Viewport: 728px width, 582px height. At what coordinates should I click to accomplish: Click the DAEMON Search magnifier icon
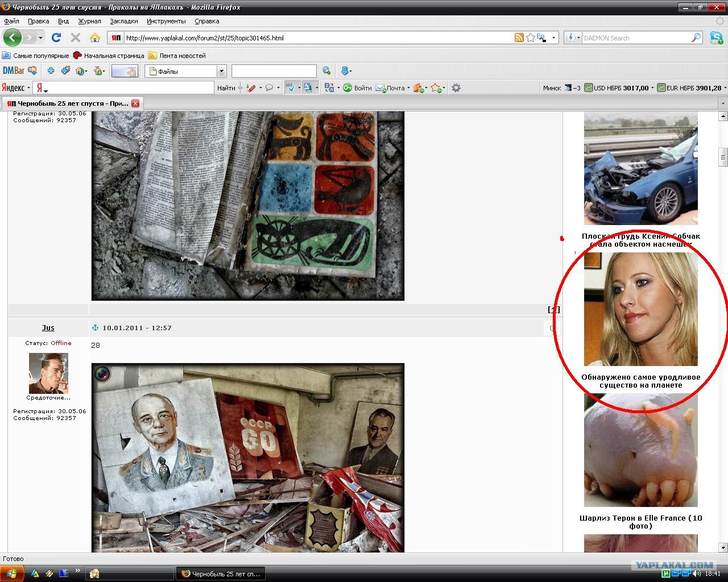tap(696, 38)
